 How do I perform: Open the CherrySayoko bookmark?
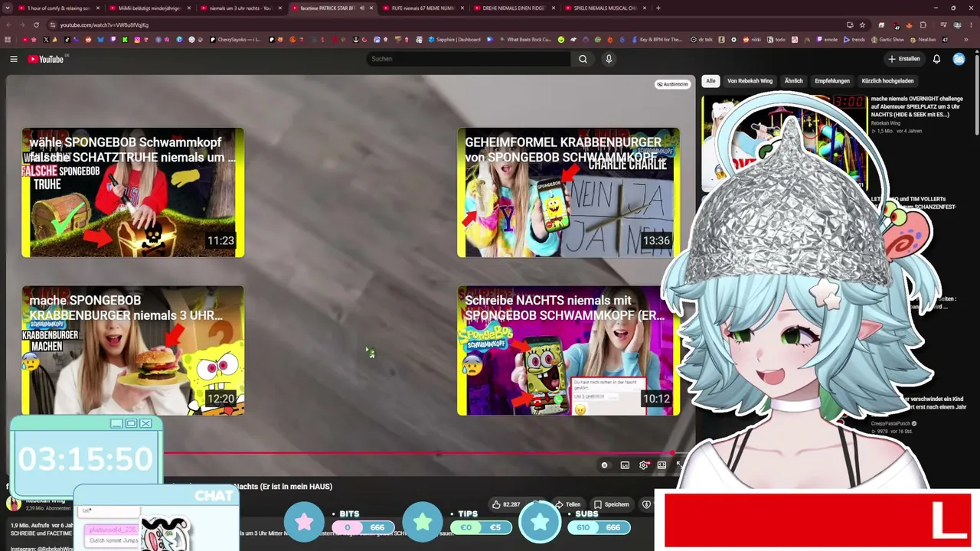pyautogui.click(x=235, y=40)
